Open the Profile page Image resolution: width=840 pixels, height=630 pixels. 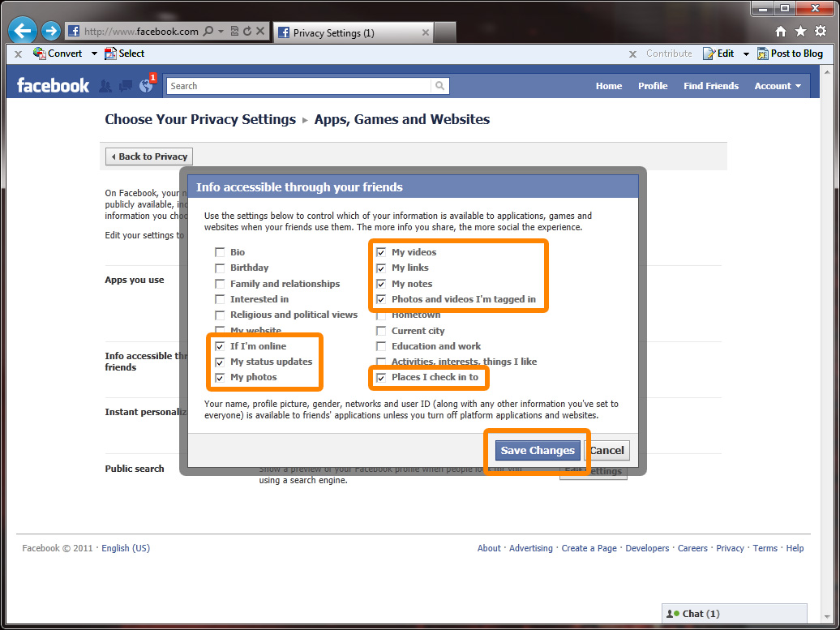[x=653, y=86]
